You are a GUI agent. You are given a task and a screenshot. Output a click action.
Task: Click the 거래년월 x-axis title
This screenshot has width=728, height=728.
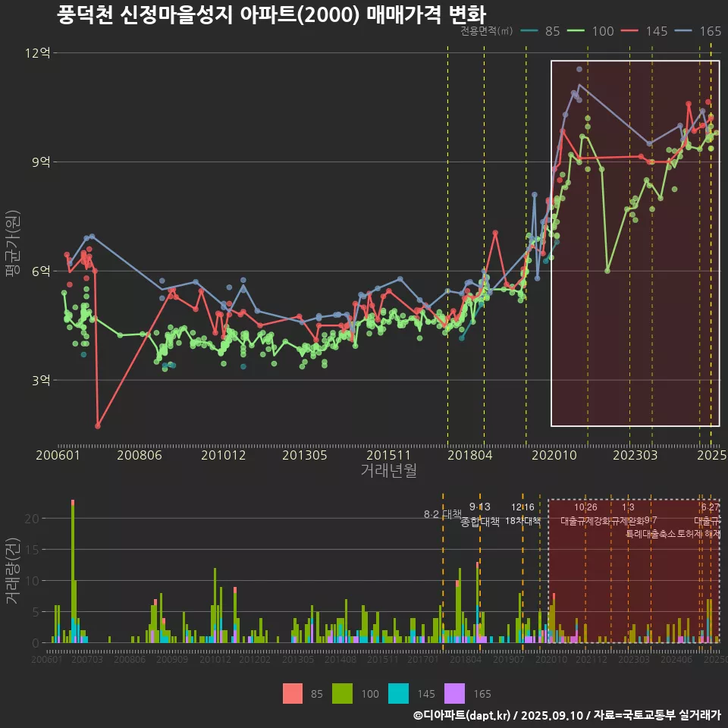(x=388, y=471)
